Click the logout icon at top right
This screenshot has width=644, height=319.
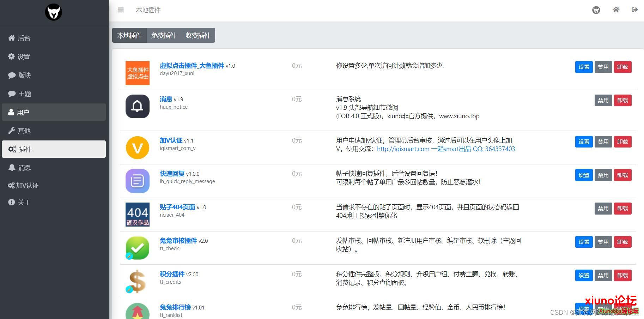pos(634,10)
